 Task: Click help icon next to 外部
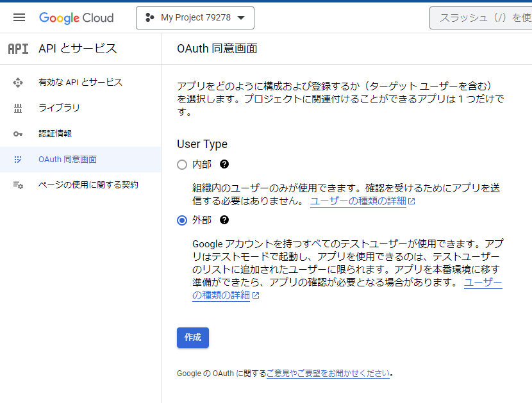pos(224,220)
